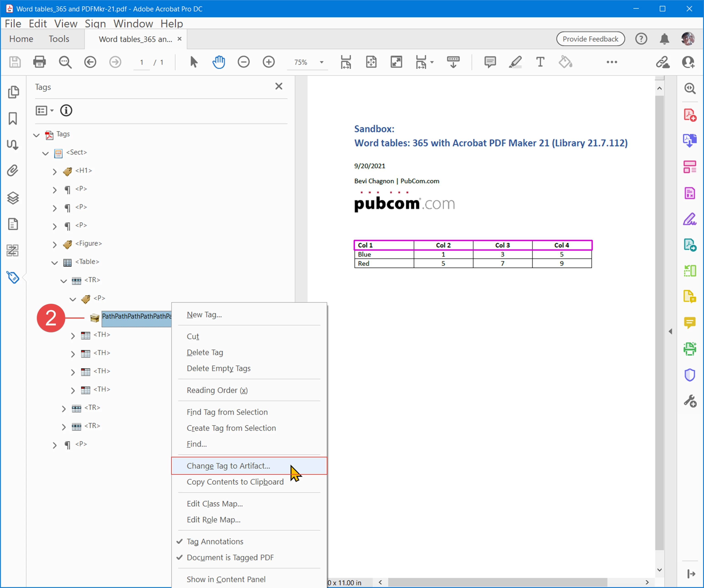Open the Attachments paperclip panel
Screen dimensions: 704x588
13,171
